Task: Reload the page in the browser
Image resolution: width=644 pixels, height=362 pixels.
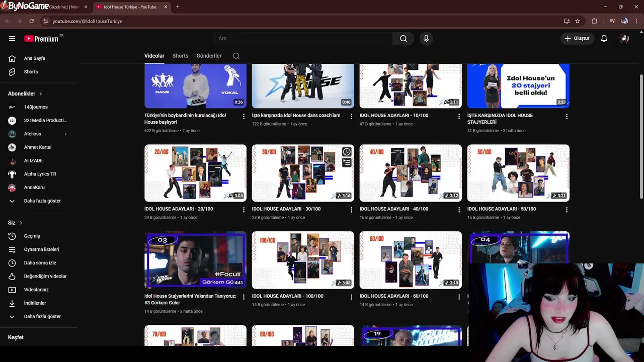Action: click(31, 21)
